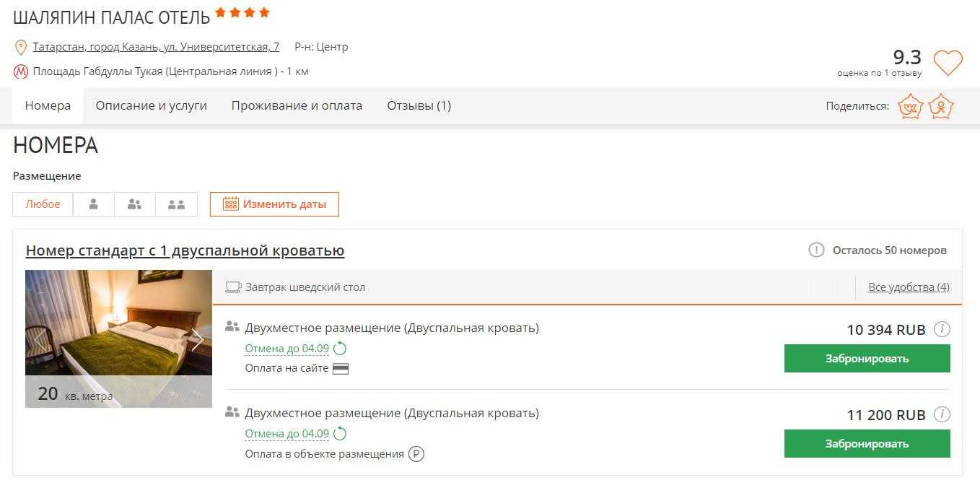Click info icon beside Осталось 50 номеров

click(816, 250)
